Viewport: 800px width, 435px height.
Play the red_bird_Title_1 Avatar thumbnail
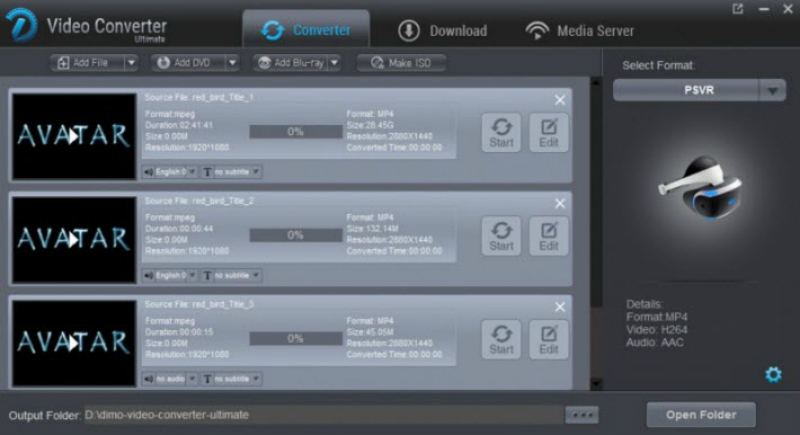click(74, 136)
